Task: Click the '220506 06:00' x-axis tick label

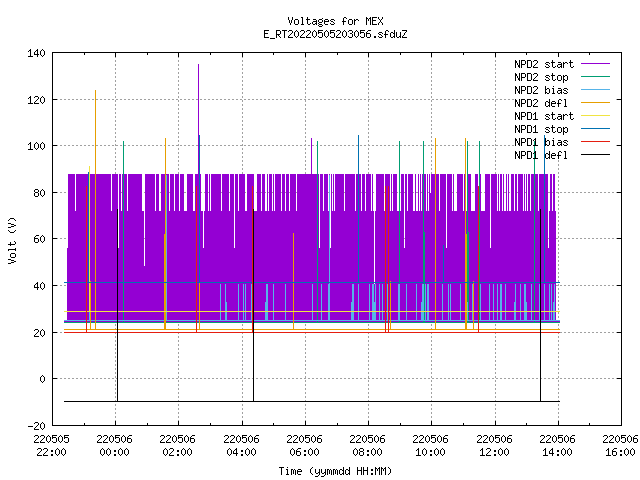Action: 304,446
